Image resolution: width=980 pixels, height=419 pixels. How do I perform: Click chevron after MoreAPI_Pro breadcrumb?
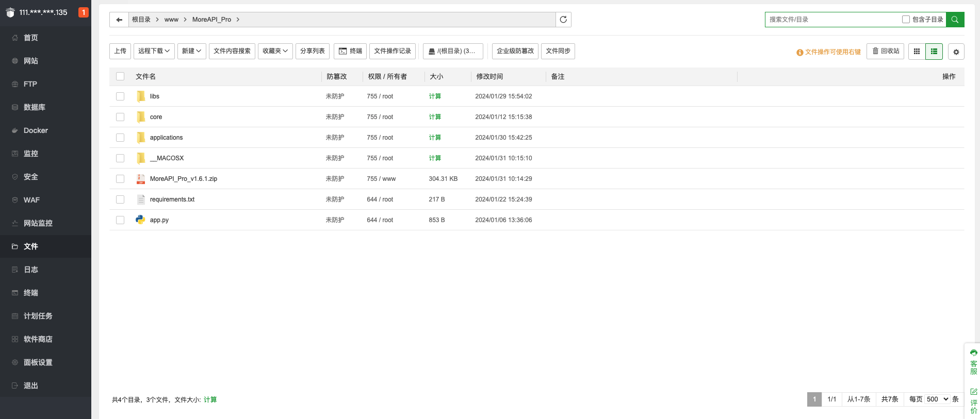238,20
